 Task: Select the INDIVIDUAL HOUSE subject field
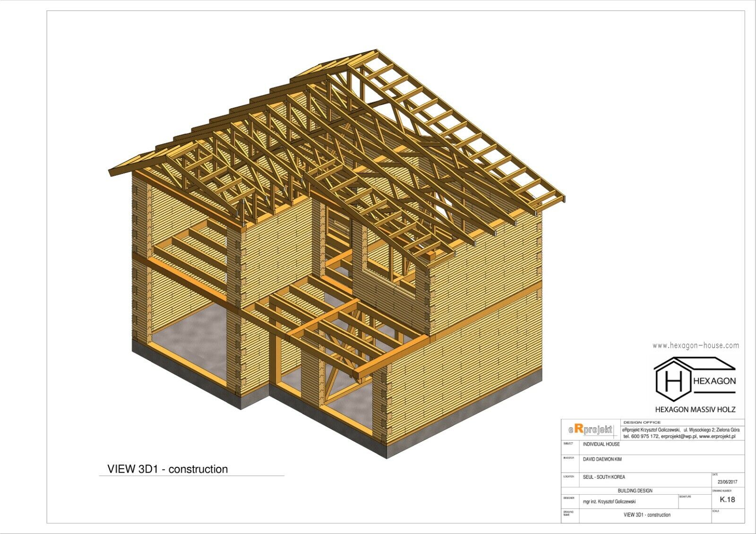[x=601, y=444]
